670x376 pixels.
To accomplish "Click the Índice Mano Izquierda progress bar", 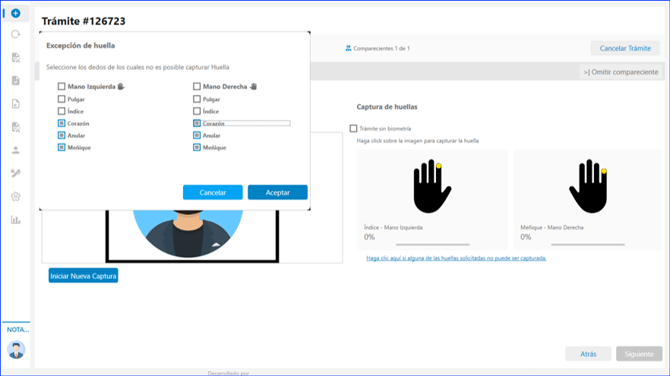I will click(x=432, y=244).
